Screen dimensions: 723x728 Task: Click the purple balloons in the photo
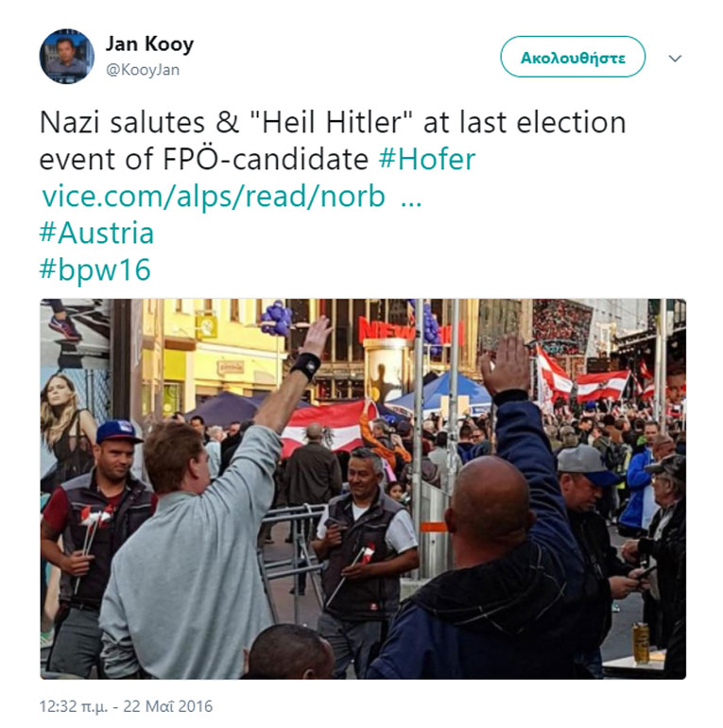277,317
